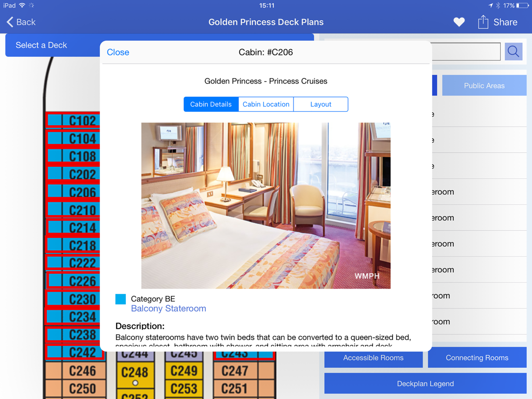532x399 pixels.
Task: Tap the Cabin: #C206 heading
Action: 266,52
